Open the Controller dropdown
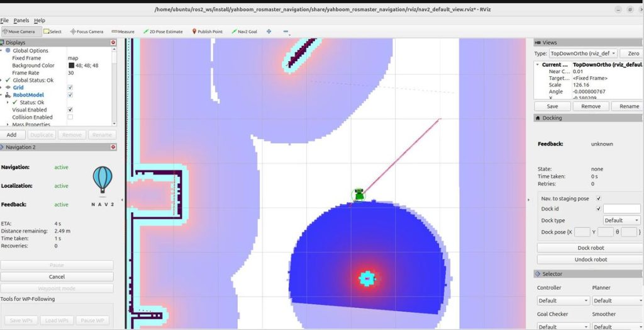644x330 pixels. pos(563,301)
